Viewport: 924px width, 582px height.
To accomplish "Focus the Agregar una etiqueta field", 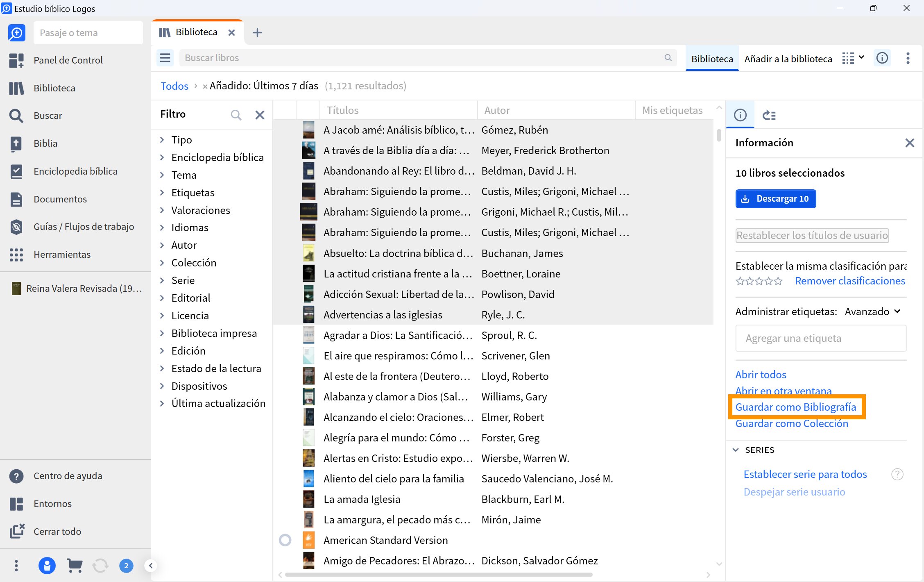I will click(x=821, y=338).
